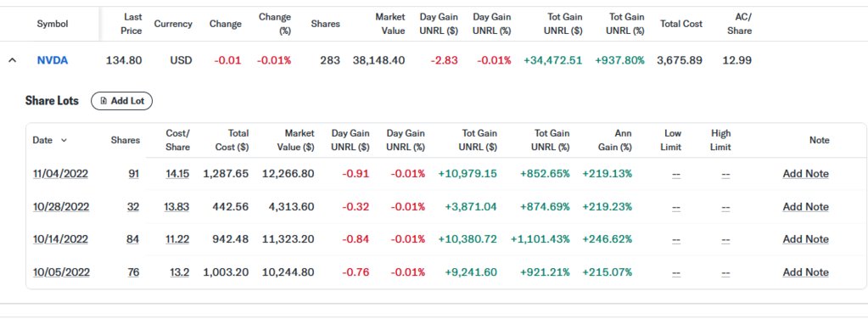This screenshot has width=868, height=319.
Task: Select lot gain percent +1,101.43%
Action: point(540,239)
